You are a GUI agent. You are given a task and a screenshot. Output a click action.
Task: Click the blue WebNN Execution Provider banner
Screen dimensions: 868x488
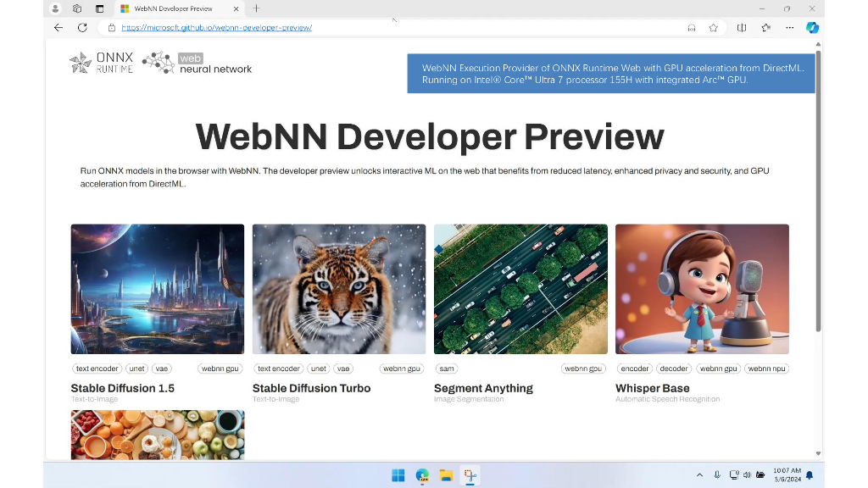click(611, 74)
